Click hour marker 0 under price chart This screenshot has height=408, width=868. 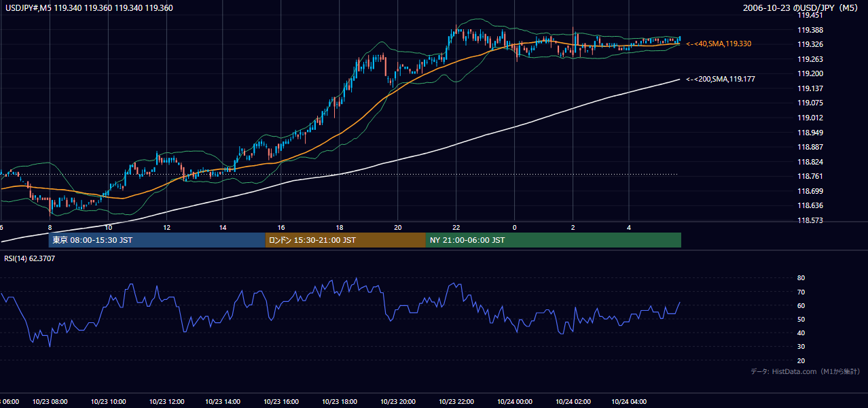514,227
